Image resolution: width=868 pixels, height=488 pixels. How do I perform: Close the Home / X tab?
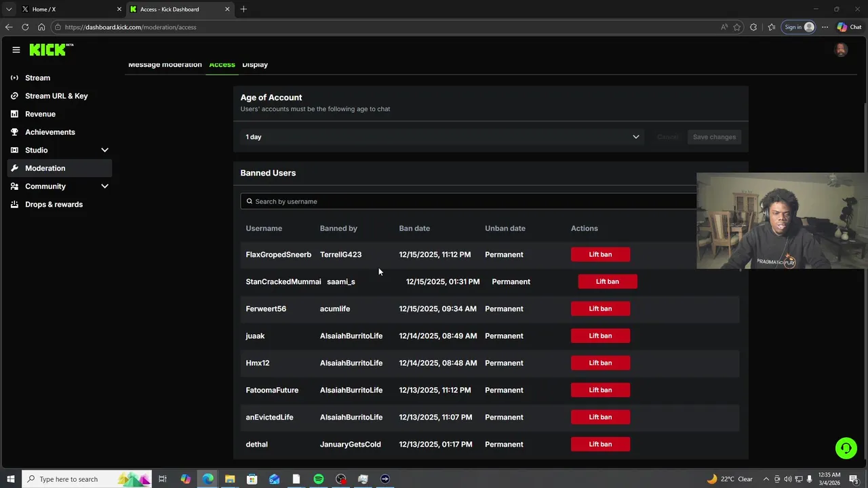pos(119,9)
